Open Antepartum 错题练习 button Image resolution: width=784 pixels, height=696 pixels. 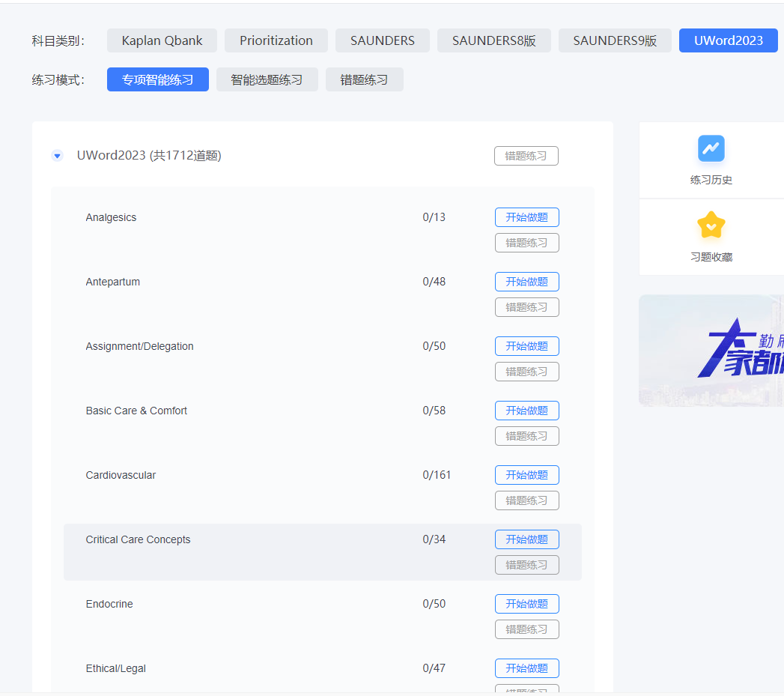pos(527,307)
